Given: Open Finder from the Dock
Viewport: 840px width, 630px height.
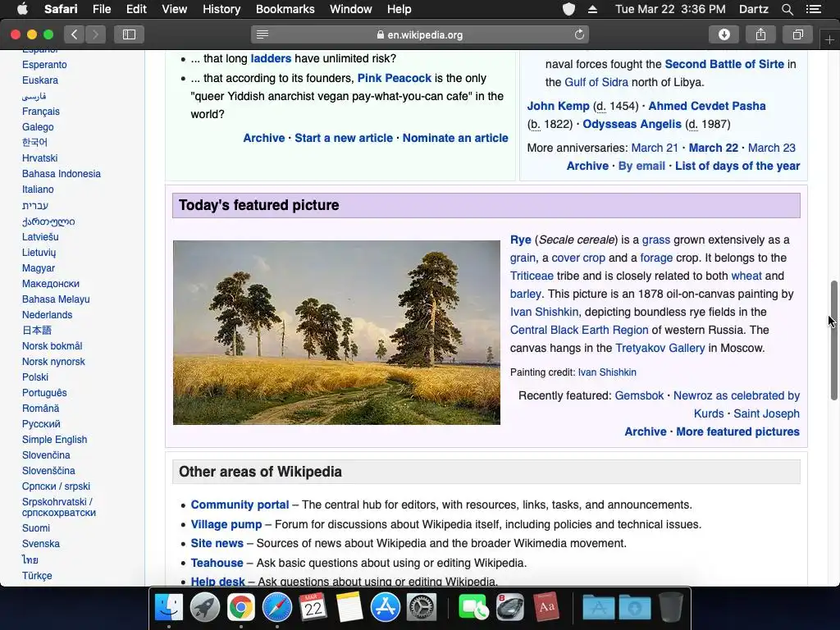Looking at the screenshot, I should click(x=169, y=608).
